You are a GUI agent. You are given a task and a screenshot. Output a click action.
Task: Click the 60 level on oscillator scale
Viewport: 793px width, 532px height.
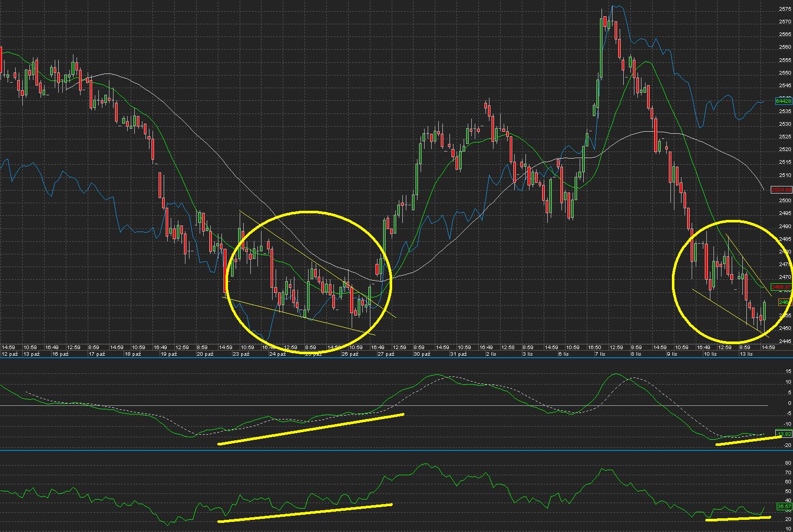click(788, 482)
